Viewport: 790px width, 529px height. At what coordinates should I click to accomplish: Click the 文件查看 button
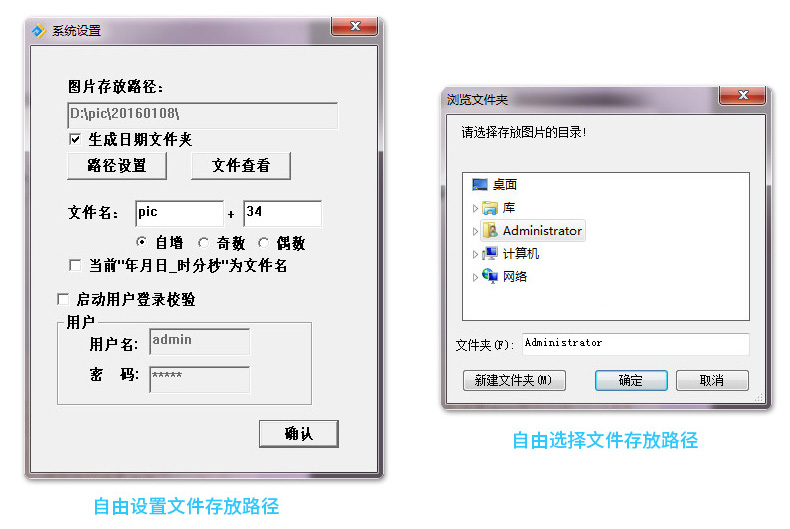pos(241,165)
